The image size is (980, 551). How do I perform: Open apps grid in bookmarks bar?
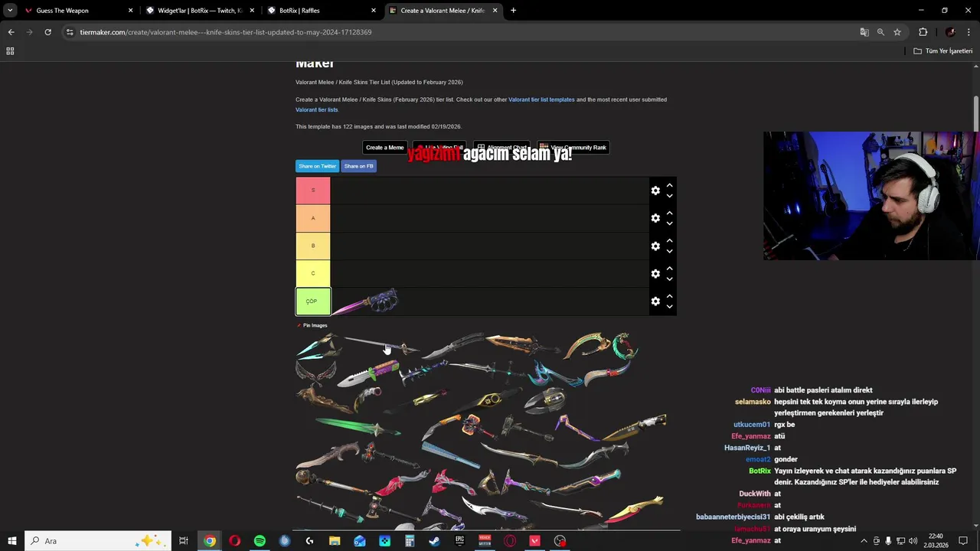(10, 51)
